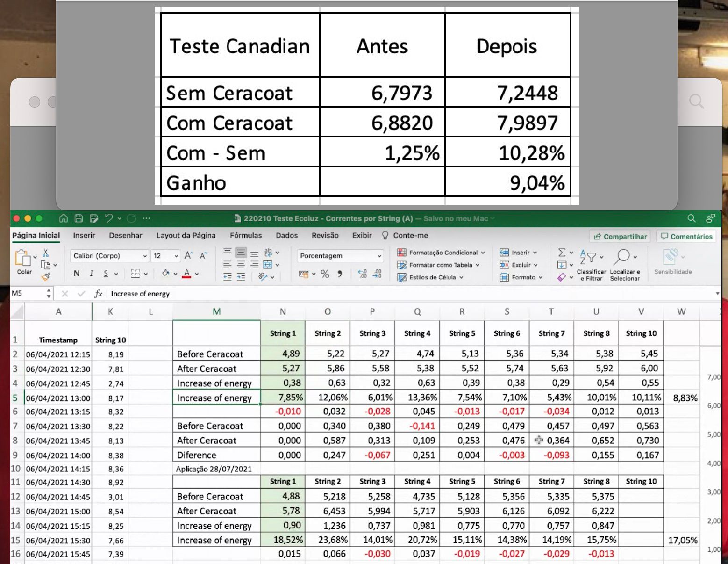Screen dimensions: 728x564
Task: Open Classificar e Filtrar
Action: 591,265
